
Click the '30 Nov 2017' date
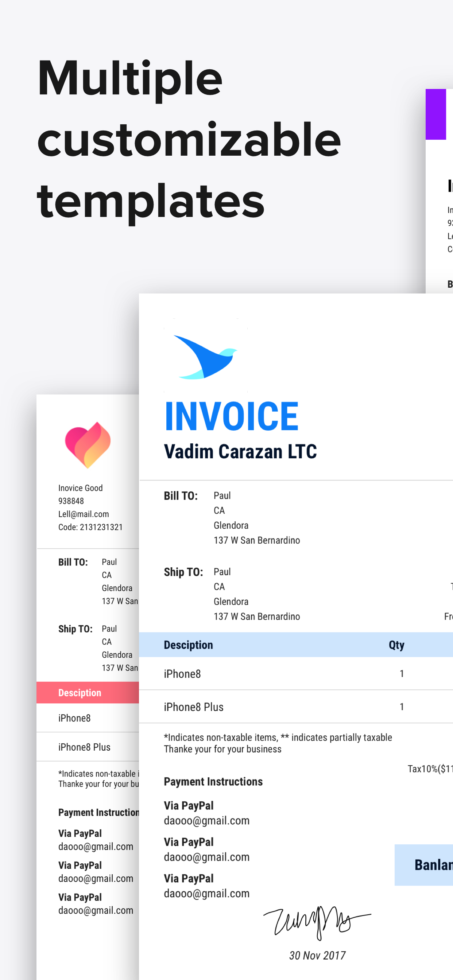click(x=317, y=955)
